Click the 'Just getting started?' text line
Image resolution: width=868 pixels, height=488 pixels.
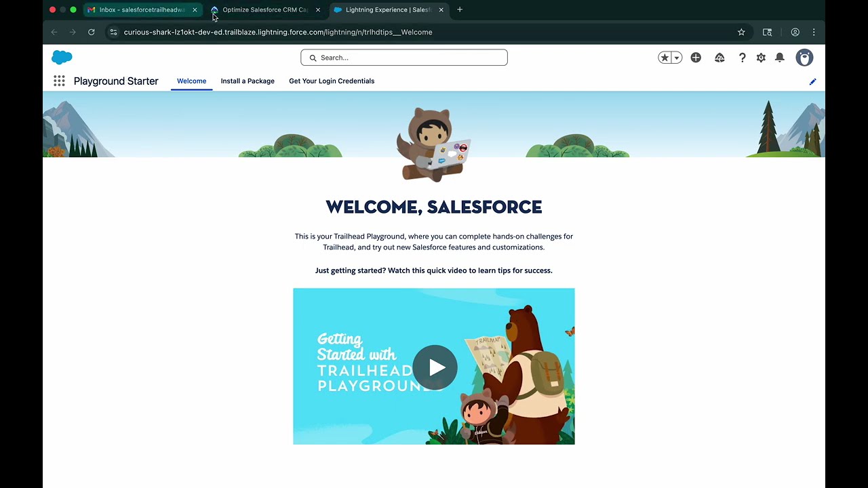click(x=434, y=270)
